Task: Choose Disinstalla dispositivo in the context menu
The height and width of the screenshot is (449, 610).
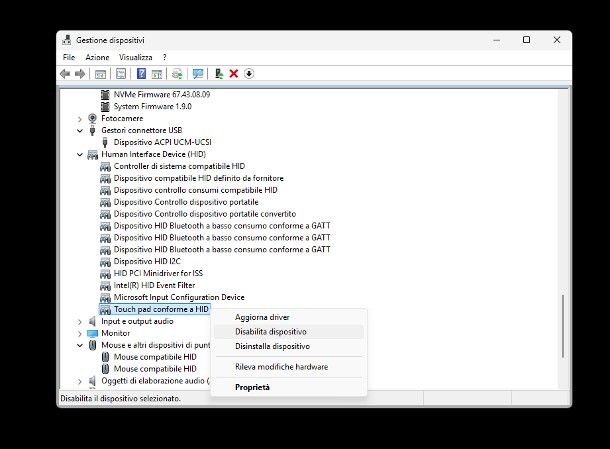Action: click(x=288, y=346)
